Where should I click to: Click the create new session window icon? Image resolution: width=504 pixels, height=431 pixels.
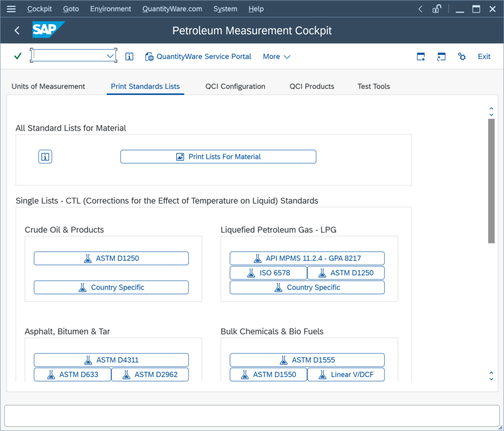421,57
